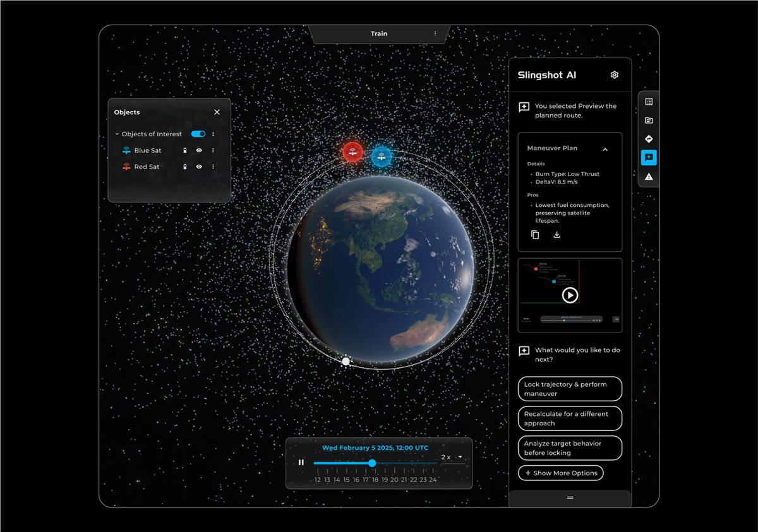Open the Train tab options menu
Viewport: 758px width, 532px height.
(x=435, y=33)
